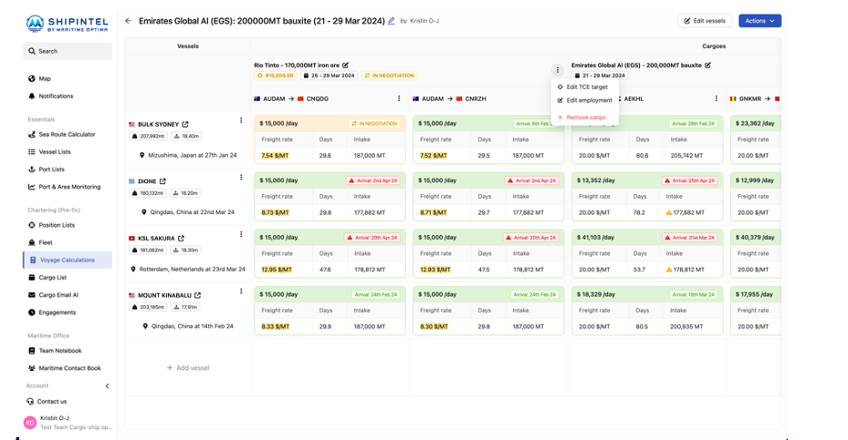This screenshot has height=440, width=848.
Task: Click edit icon beside Emirates Global Al cargo
Action: pos(707,65)
